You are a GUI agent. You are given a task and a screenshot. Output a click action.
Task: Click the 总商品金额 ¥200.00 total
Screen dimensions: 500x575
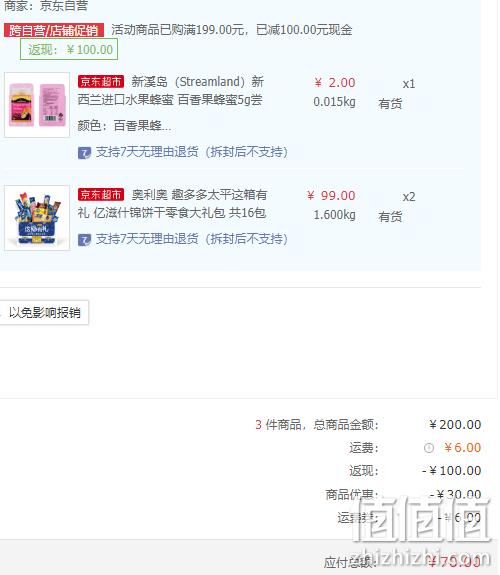click(455, 425)
